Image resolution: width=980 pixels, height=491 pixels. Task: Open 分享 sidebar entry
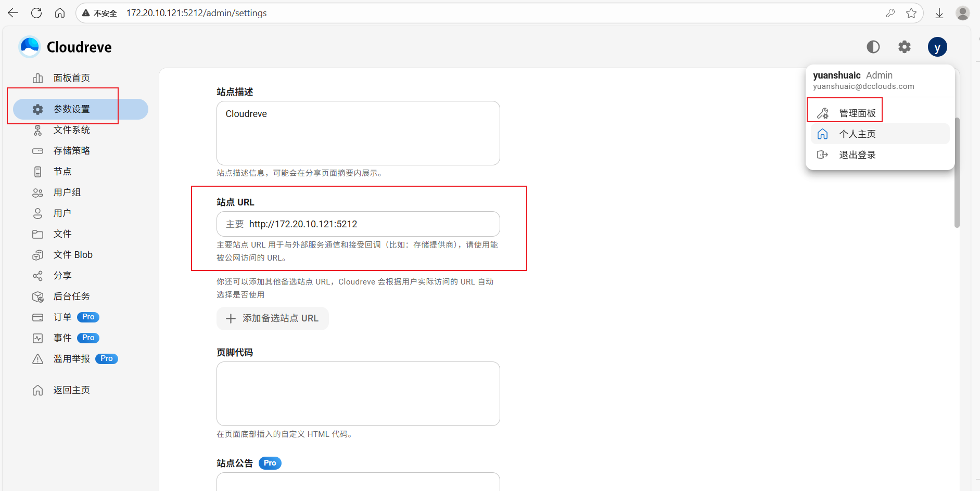coord(81,276)
